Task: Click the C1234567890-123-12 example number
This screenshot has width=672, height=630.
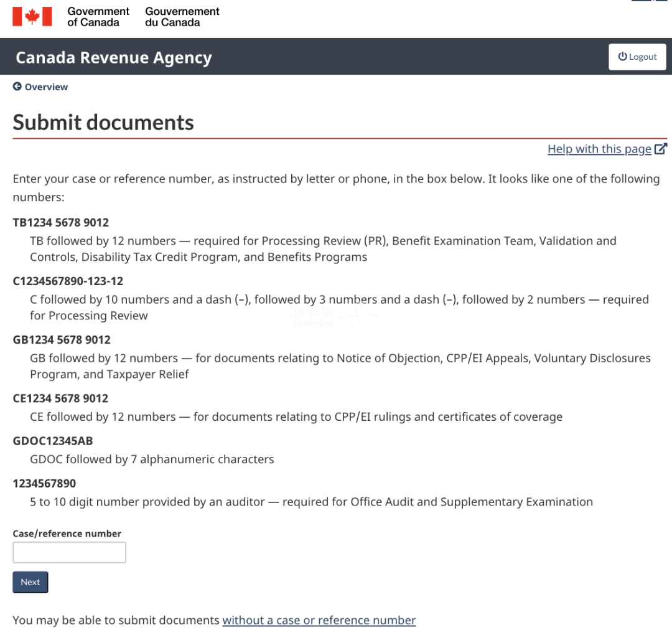Action: pos(68,281)
